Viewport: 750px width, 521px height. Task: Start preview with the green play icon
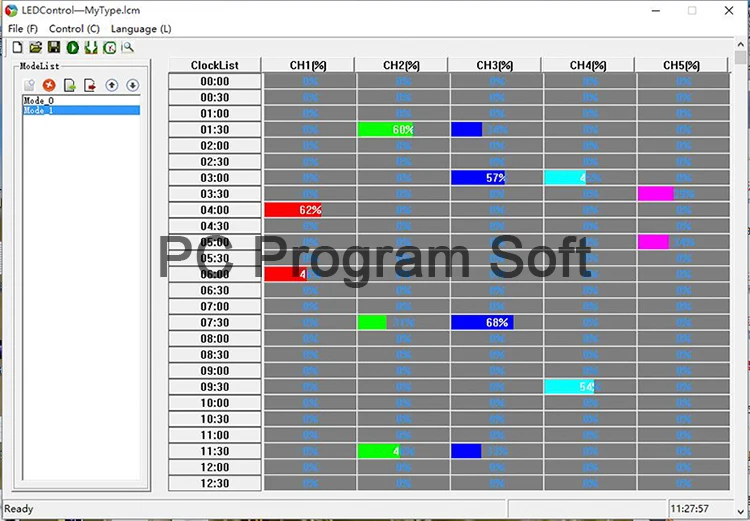(x=73, y=47)
